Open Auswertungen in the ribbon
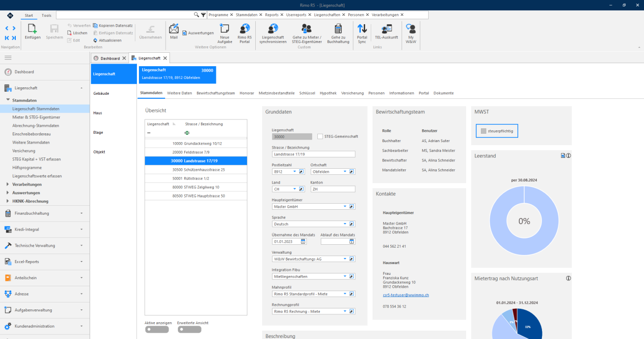 198,33
